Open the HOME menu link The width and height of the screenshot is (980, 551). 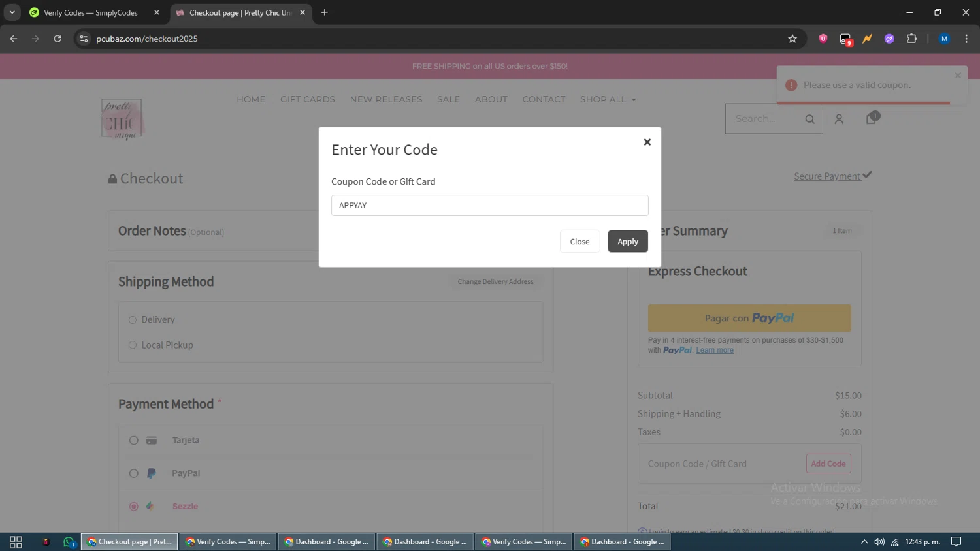click(x=251, y=99)
